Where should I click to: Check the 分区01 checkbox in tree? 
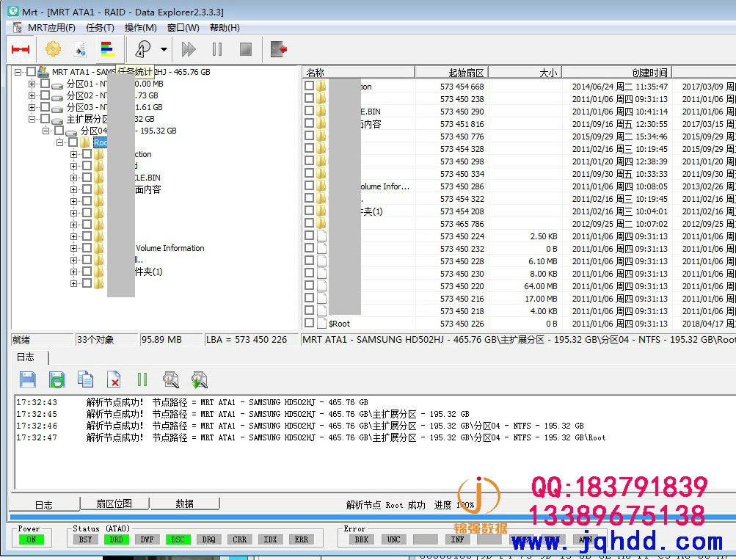coord(45,83)
